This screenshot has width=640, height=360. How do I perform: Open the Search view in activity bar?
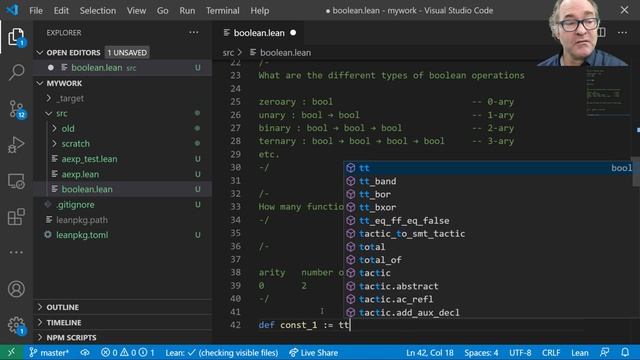pos(16,73)
